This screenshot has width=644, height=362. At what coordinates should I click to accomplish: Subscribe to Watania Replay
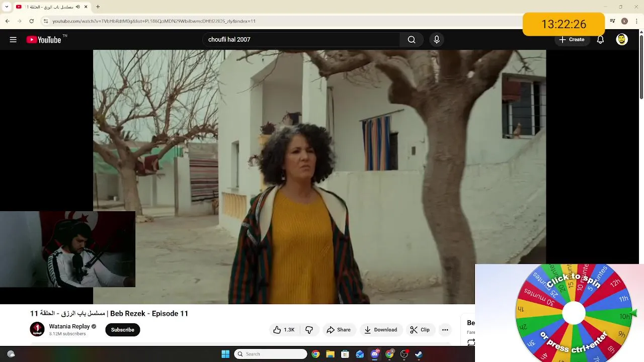coord(123,330)
